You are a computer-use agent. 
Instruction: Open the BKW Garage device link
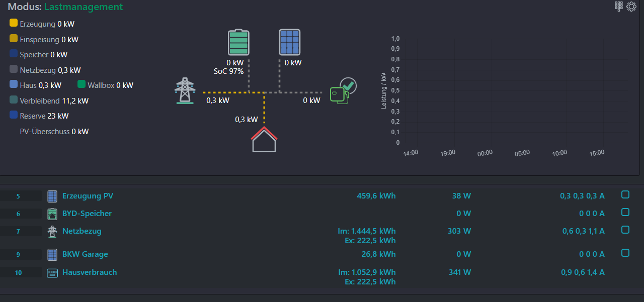(85, 254)
